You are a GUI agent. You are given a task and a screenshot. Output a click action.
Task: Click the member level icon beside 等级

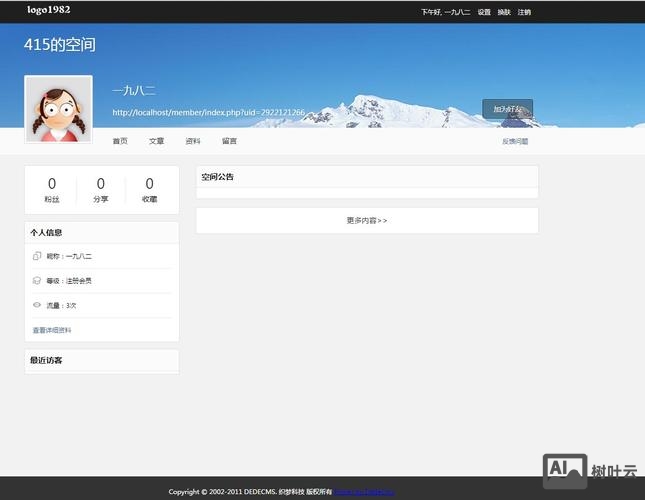click(37, 281)
